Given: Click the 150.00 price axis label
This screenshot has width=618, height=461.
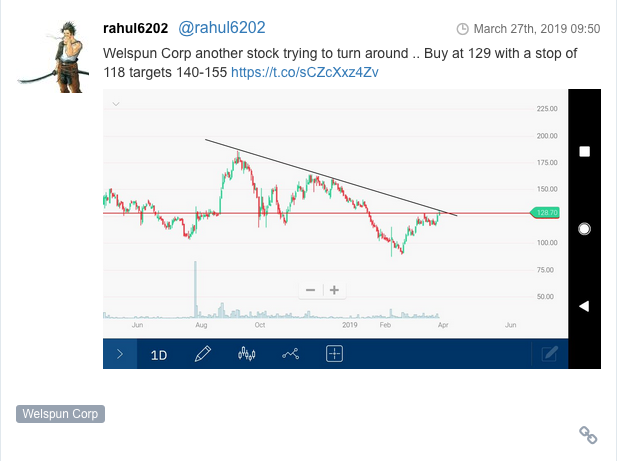Looking at the screenshot, I should click(x=547, y=189).
